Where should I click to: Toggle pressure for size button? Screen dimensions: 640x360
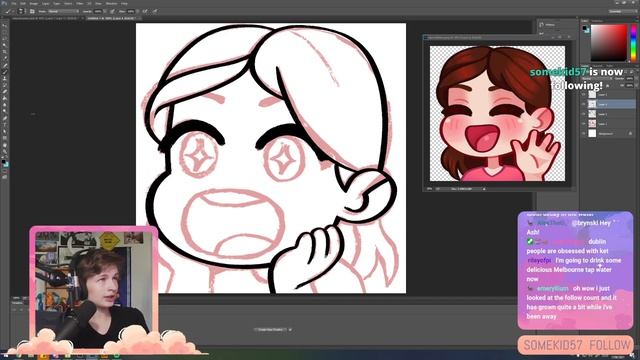(155, 11)
